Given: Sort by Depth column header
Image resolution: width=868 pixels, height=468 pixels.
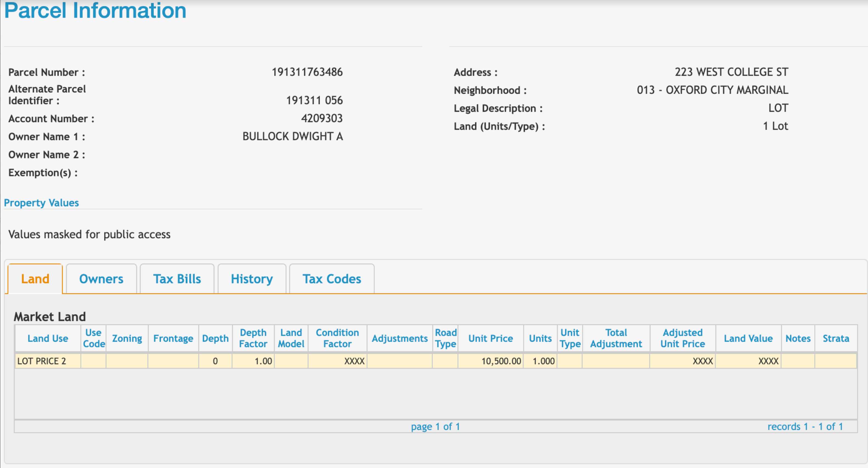Looking at the screenshot, I should tap(215, 338).
